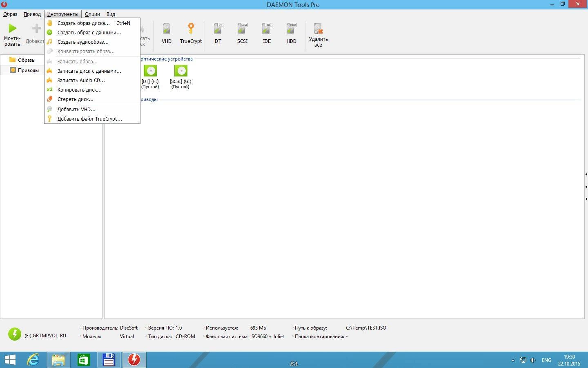
Task: Click the image path C:\Temp\TEST.ISO
Action: [366, 328]
